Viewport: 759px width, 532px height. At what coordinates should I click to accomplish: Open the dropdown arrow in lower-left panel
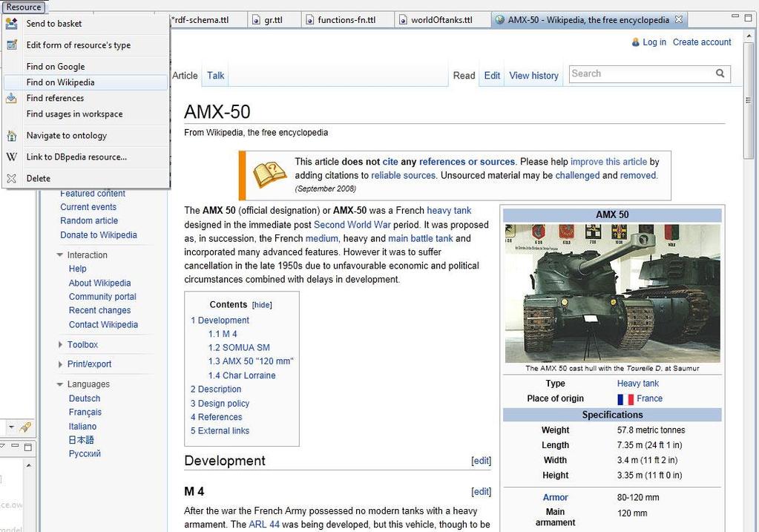pos(12,427)
